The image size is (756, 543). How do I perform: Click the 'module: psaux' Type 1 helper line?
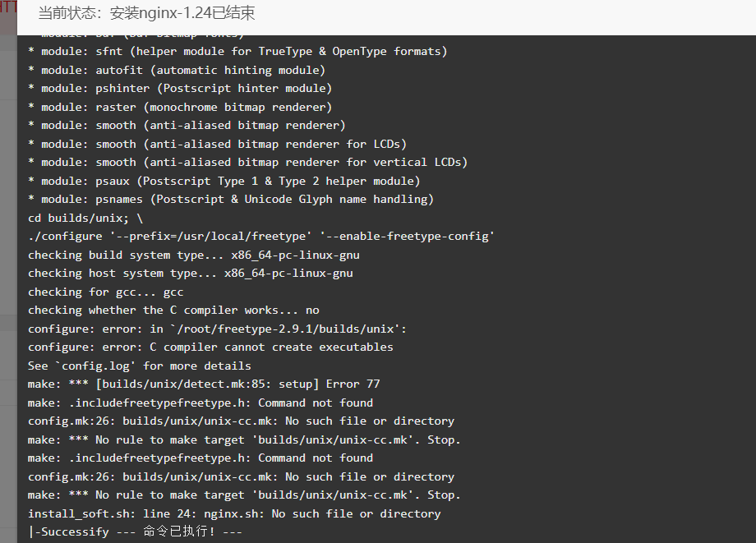coord(224,182)
